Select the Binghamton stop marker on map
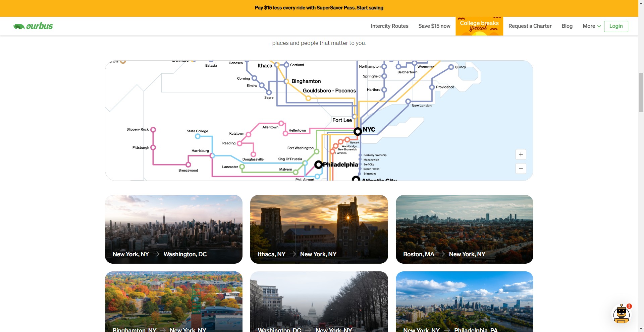Image resolution: width=644 pixels, height=332 pixels. 286,81
